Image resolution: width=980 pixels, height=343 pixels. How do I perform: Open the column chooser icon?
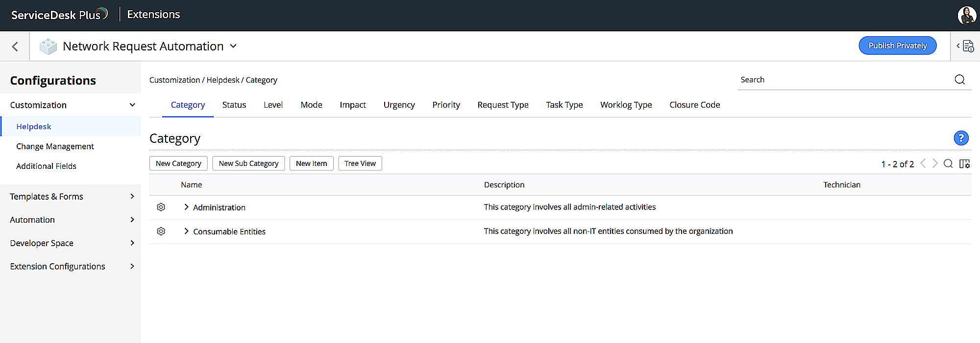pyautogui.click(x=964, y=163)
